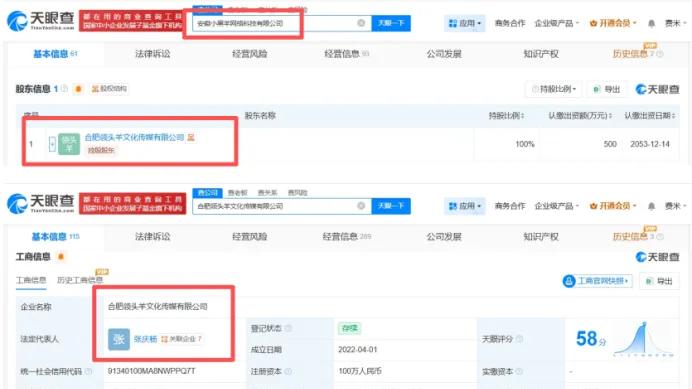Open 工商官网快照 dropdown
The image size is (692, 389).
pyautogui.click(x=597, y=281)
